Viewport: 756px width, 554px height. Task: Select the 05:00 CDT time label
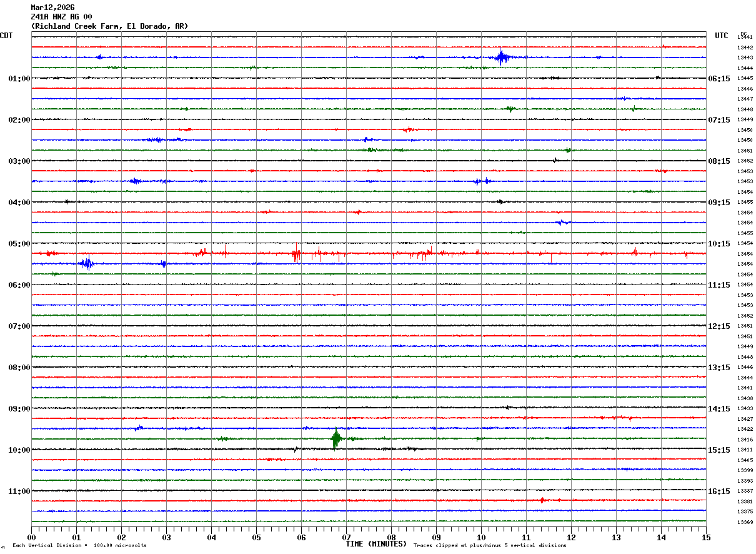click(19, 244)
